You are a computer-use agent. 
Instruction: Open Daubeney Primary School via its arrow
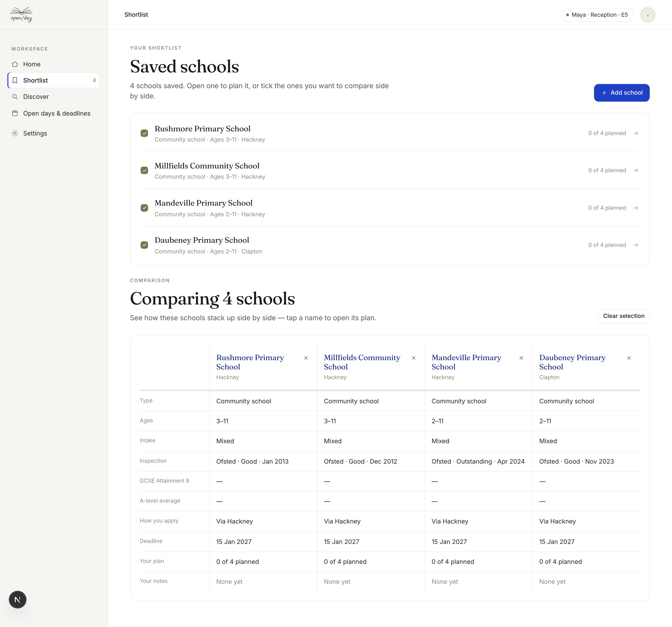[x=636, y=245]
